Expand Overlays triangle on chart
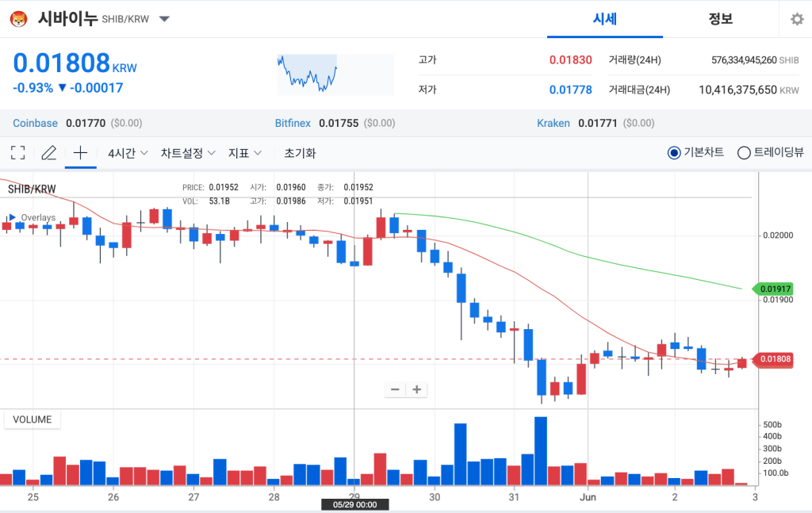This screenshot has width=812, height=513. point(13,217)
